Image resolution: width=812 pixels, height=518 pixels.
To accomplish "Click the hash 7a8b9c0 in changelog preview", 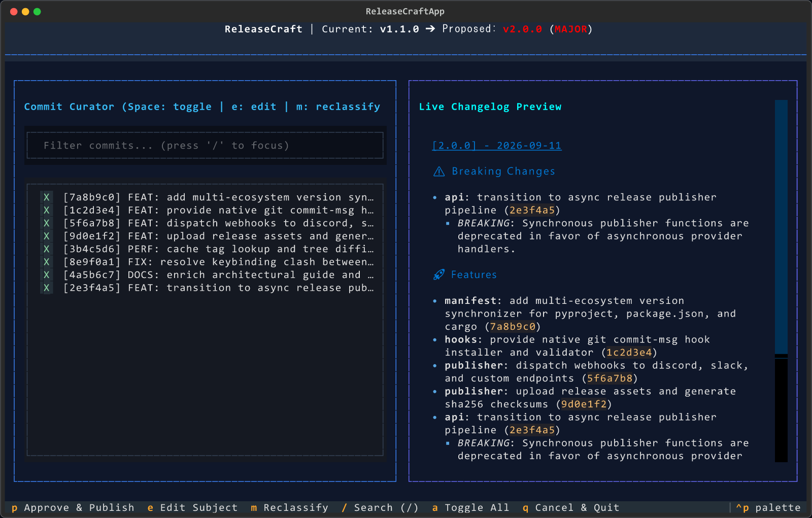I will click(x=513, y=327).
